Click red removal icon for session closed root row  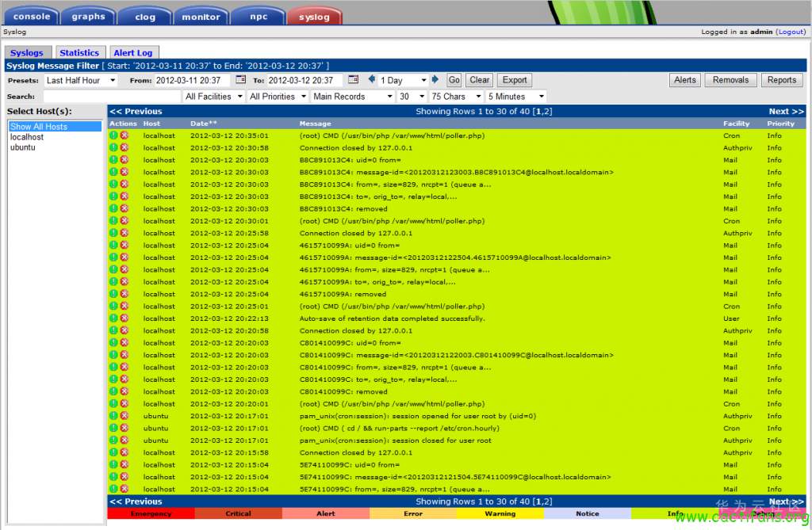[124, 440]
